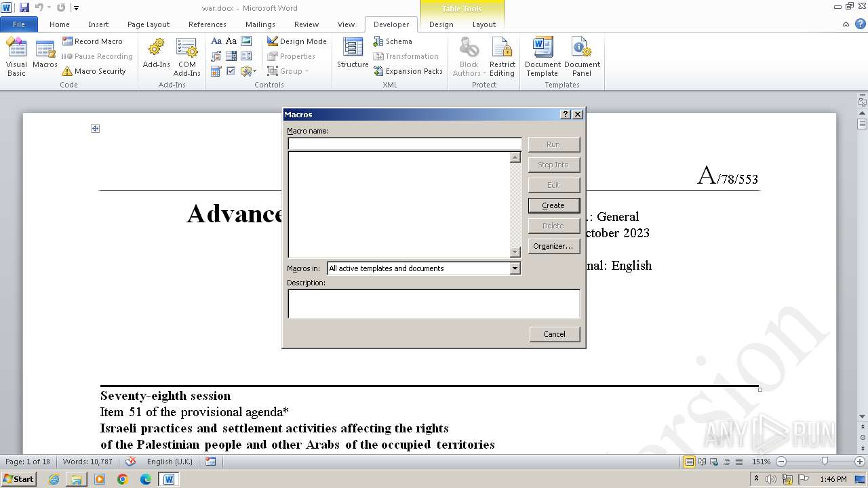Switch to Web Layout view
The width and height of the screenshot is (868, 488).
[713, 462]
